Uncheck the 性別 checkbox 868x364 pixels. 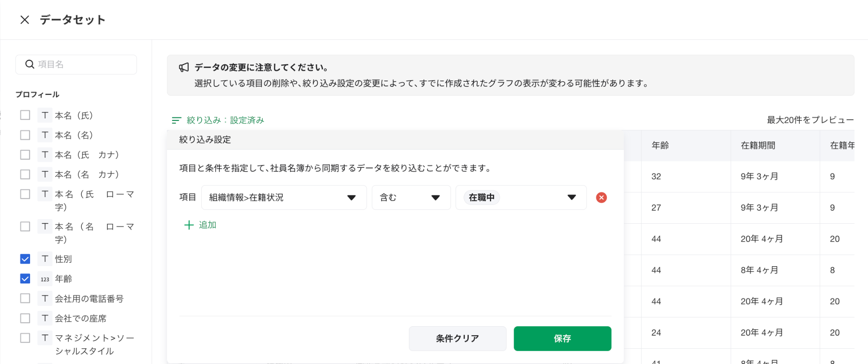click(x=25, y=259)
